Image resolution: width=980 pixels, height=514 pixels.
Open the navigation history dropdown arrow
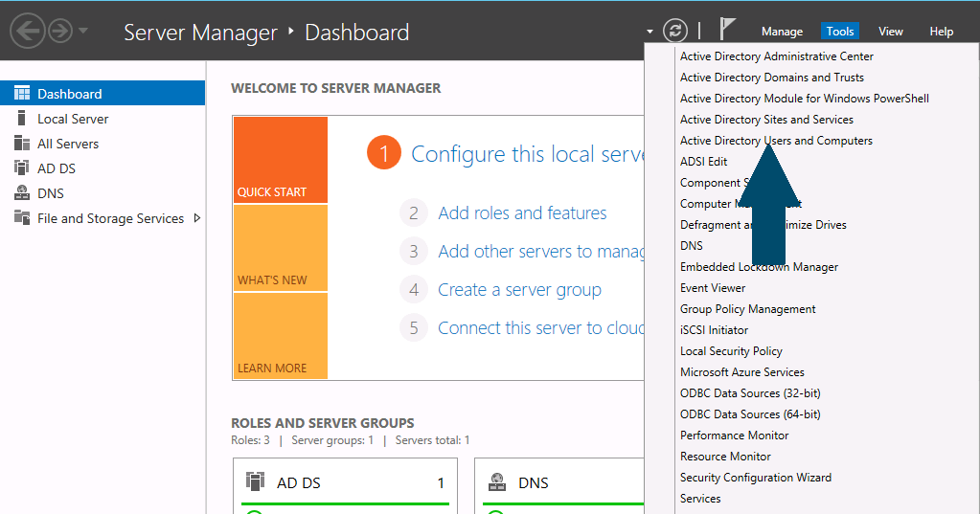point(83,31)
